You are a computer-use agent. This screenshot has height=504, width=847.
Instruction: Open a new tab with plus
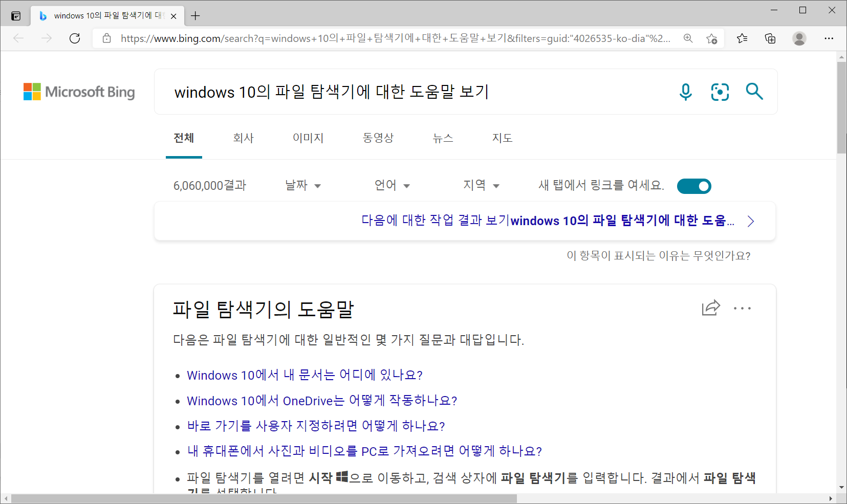[x=195, y=16]
